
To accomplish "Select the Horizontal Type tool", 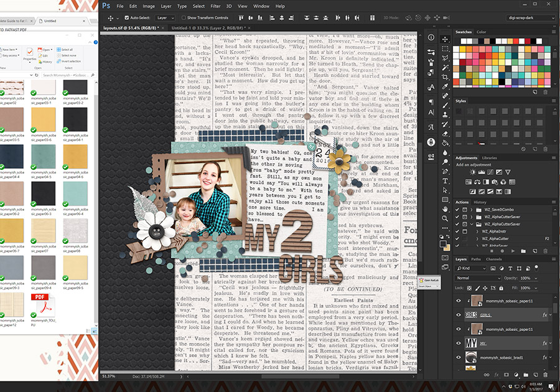I will 445,181.
